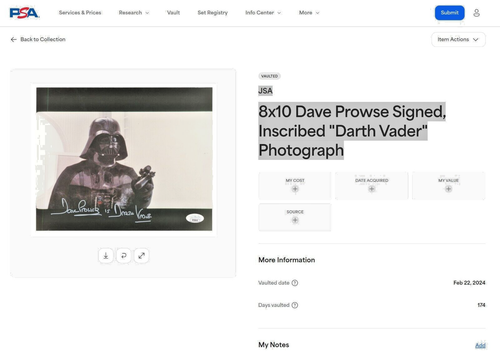500x360 pixels.
Task: Open the Darth Vader photo thumbnail
Action: [124, 159]
